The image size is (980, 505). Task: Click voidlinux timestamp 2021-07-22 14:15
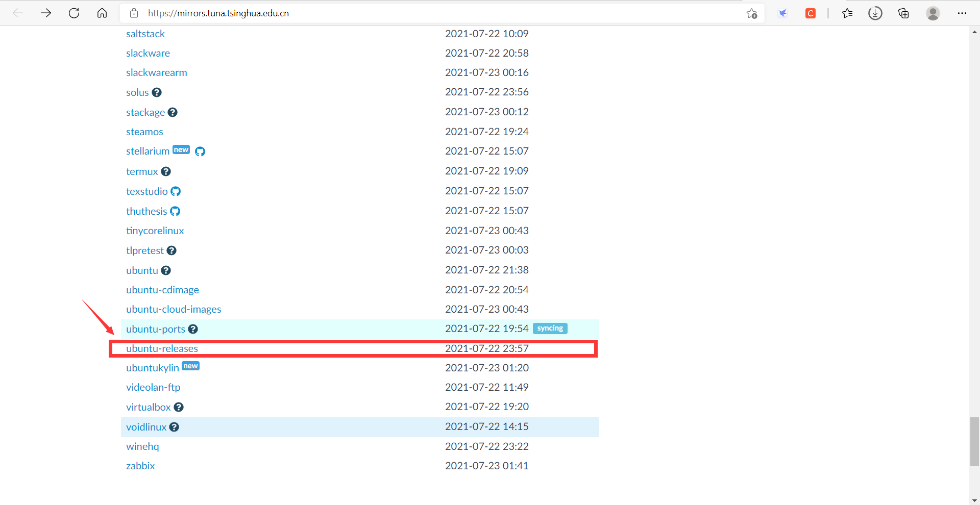(x=487, y=426)
